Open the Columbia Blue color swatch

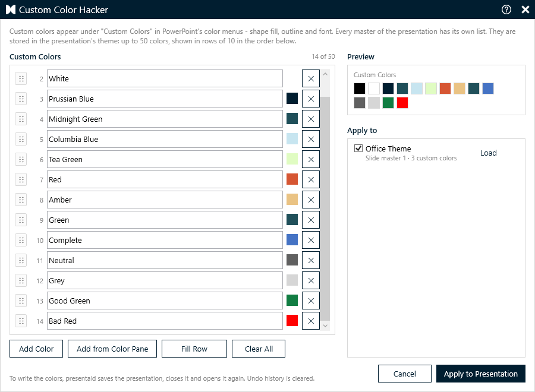coord(292,139)
